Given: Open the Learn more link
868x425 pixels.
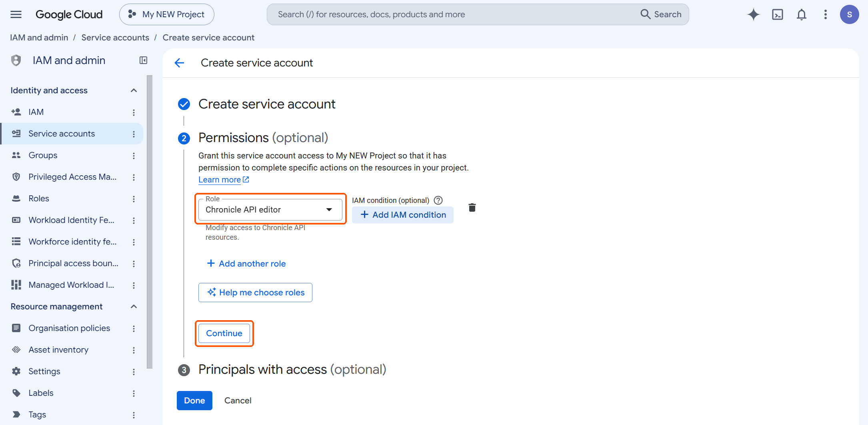Looking at the screenshot, I should (x=224, y=180).
